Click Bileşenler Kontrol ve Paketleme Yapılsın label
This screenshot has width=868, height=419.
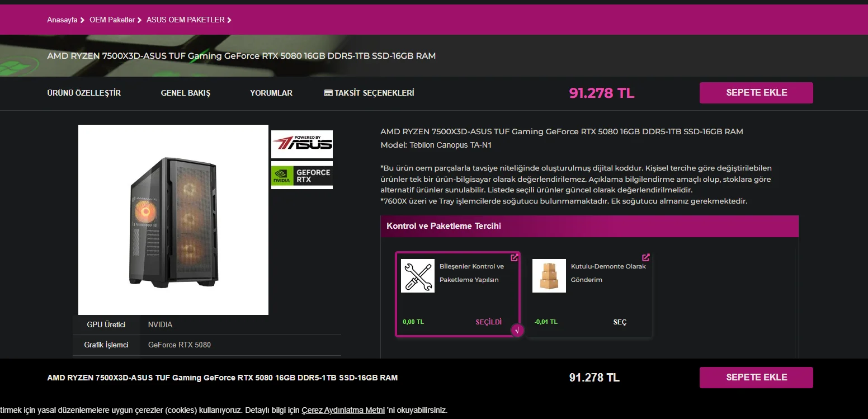pos(471,273)
